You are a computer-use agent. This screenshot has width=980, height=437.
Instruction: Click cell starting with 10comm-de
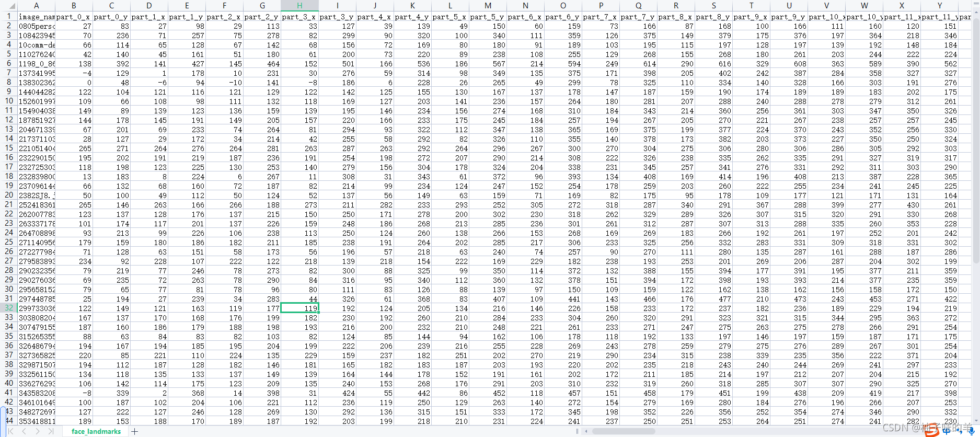point(36,45)
